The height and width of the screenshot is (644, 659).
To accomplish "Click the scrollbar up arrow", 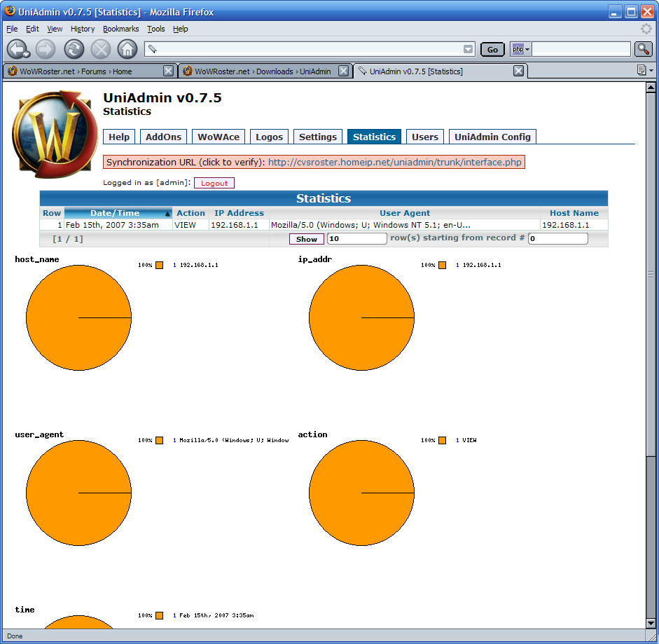I will pos(651,88).
